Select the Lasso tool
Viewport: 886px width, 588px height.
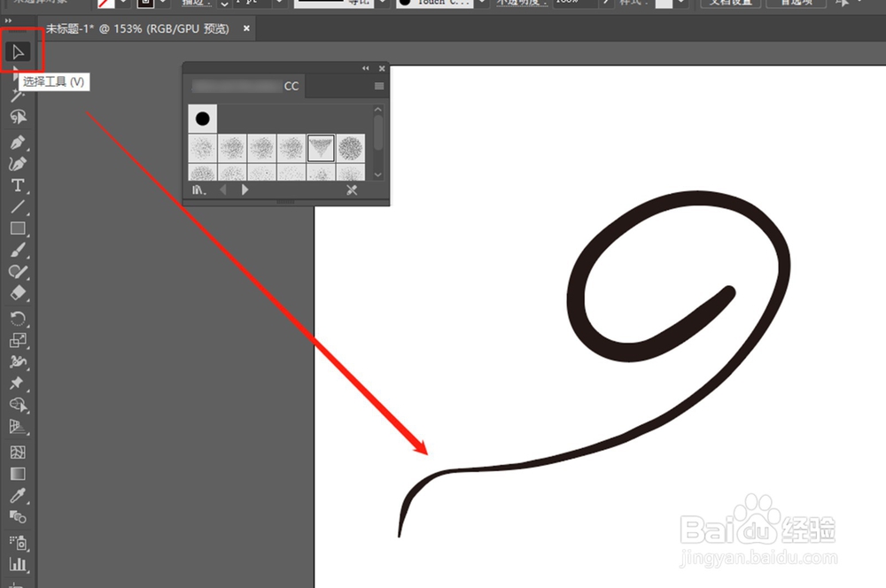coord(18,117)
